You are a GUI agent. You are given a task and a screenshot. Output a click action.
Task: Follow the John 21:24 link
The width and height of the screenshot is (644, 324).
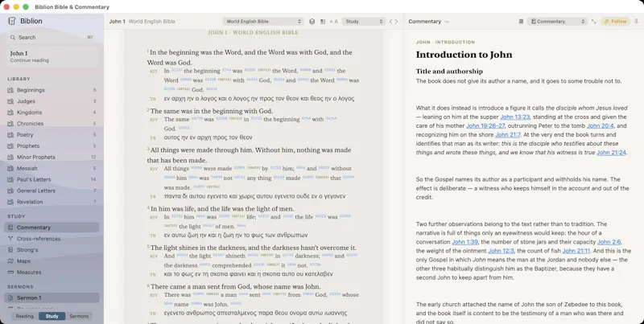(x=611, y=153)
